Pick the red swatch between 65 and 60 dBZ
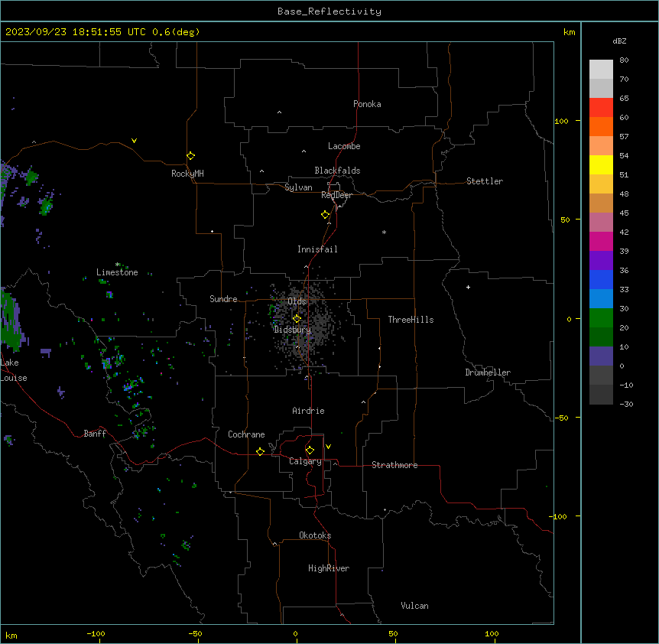659x644 pixels. [x=601, y=107]
